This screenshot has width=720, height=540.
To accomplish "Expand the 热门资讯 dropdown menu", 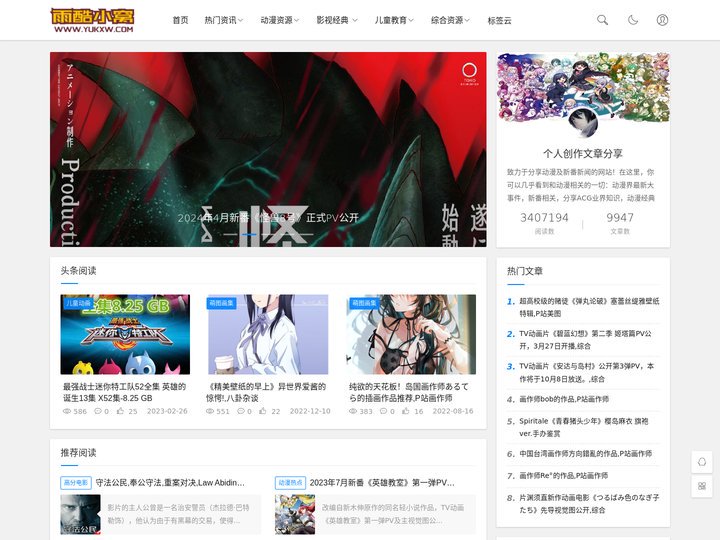I will (x=224, y=20).
